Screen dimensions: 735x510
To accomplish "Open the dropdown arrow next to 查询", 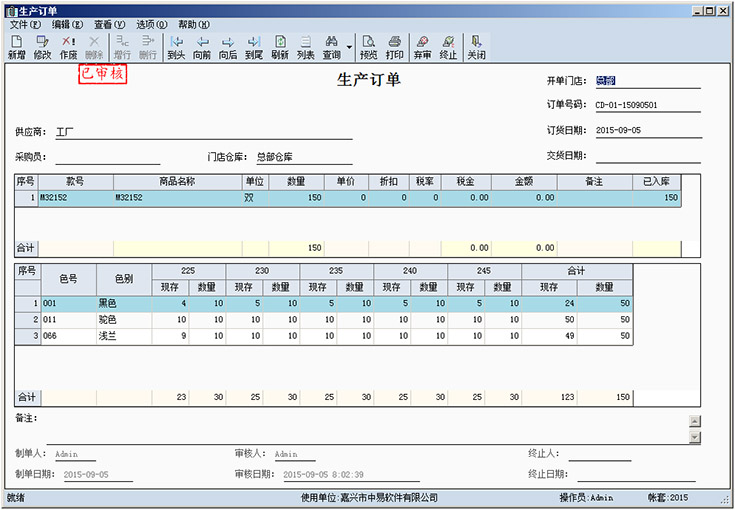I will click(x=349, y=47).
